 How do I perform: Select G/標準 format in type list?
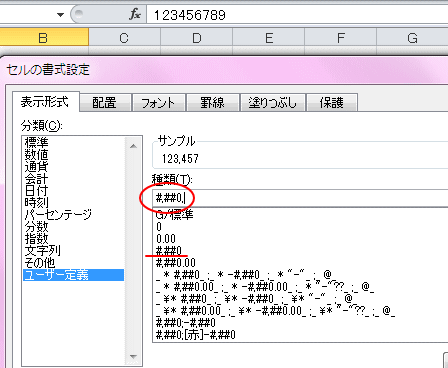[174, 215]
